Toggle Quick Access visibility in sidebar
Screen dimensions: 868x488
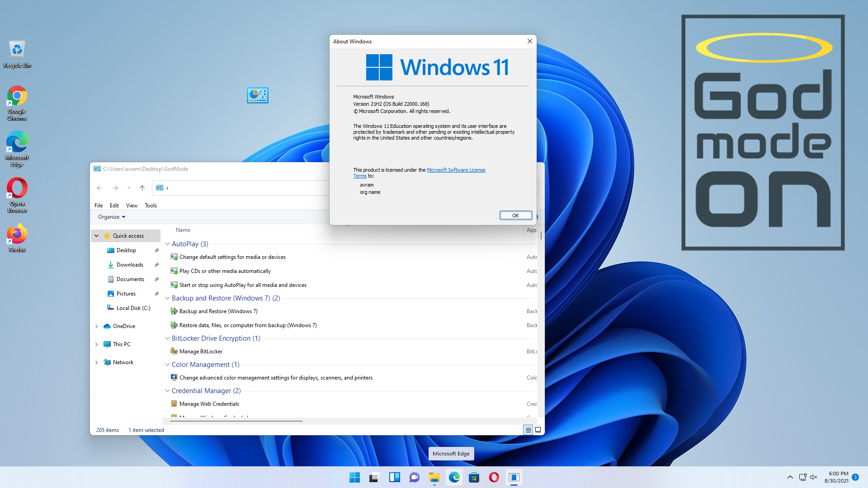tap(97, 236)
